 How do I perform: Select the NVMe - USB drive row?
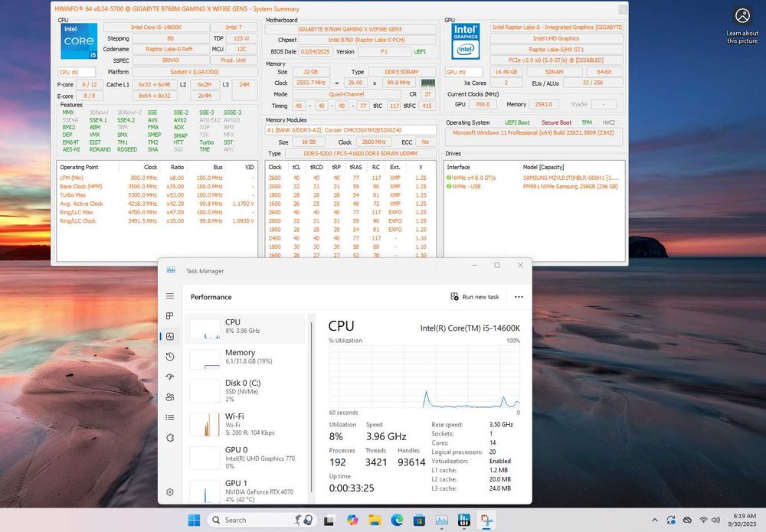coord(535,187)
